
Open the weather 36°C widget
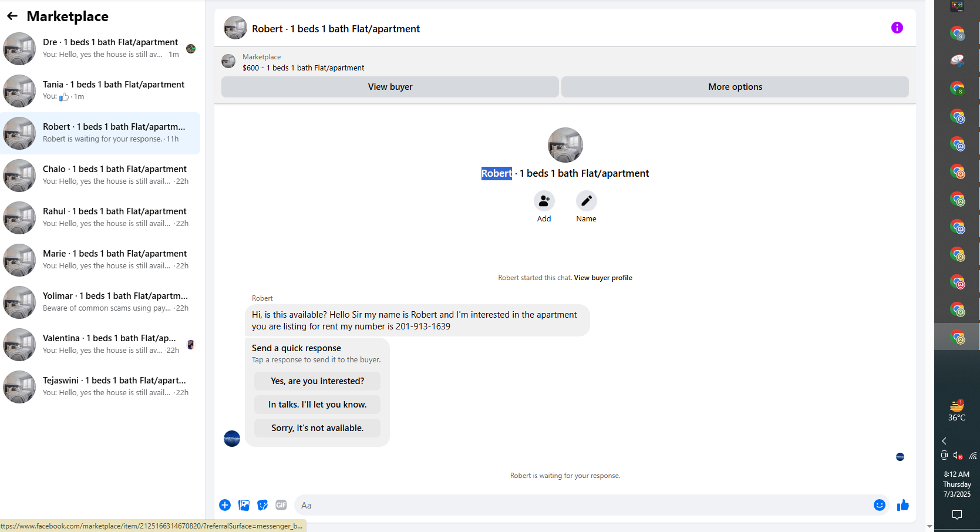tap(957, 411)
